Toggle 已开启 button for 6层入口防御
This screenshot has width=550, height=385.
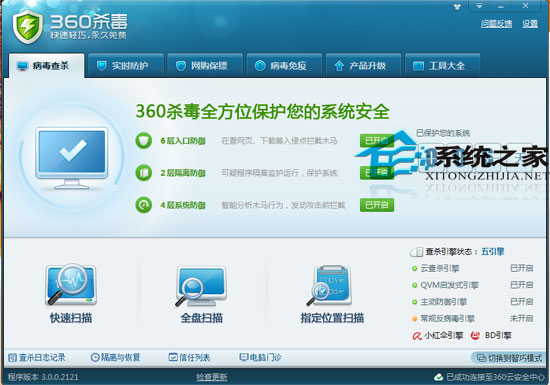click(377, 141)
